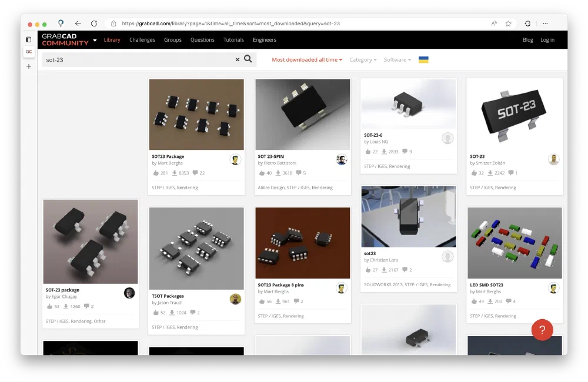Reload the page with refresh icon
This screenshot has height=382, width=588.
point(94,24)
